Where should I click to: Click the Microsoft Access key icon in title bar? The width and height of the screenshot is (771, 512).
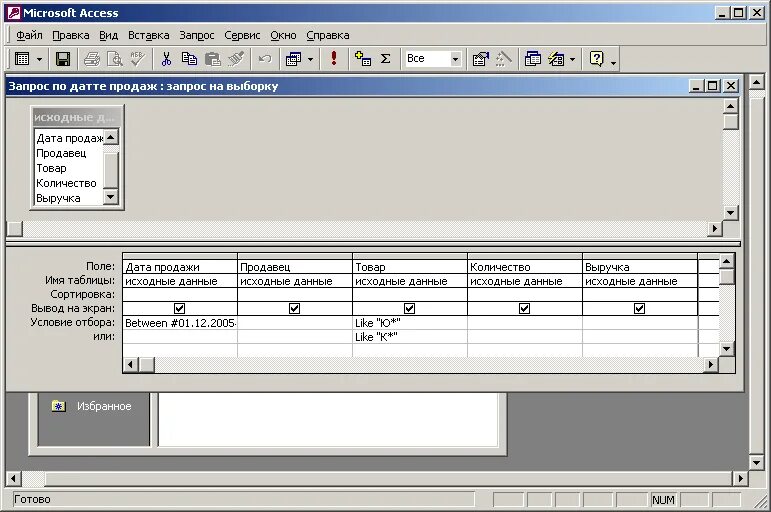pos(14,13)
